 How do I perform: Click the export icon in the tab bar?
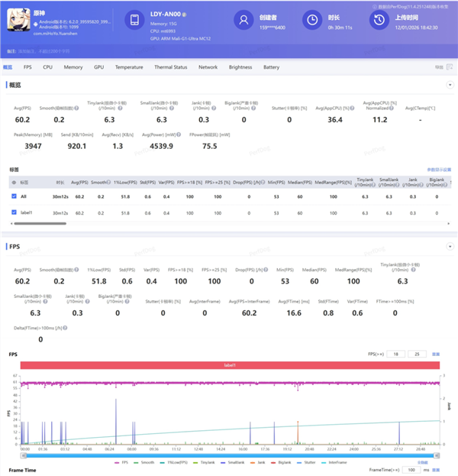[x=450, y=66]
